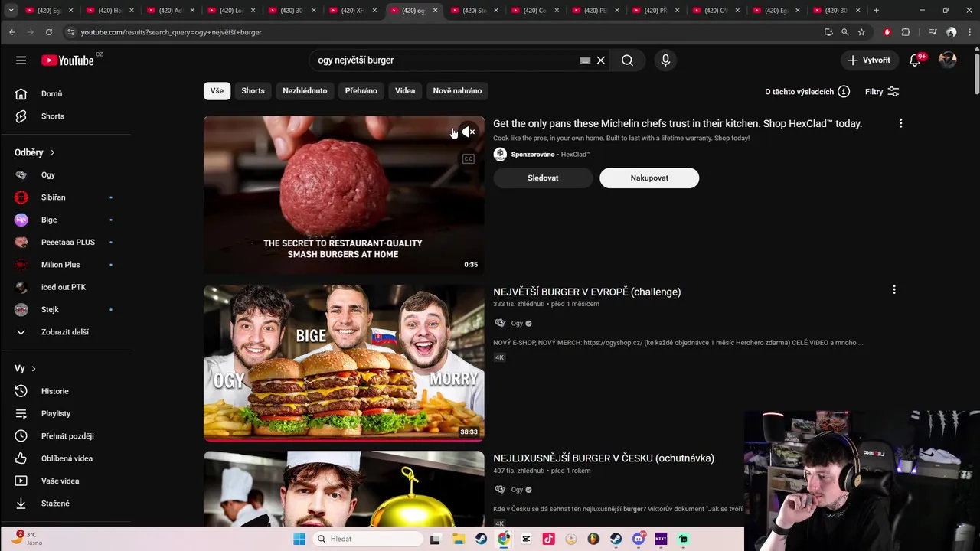Open the YouTube hamburger guide menu
980x551 pixels.
click(21, 60)
